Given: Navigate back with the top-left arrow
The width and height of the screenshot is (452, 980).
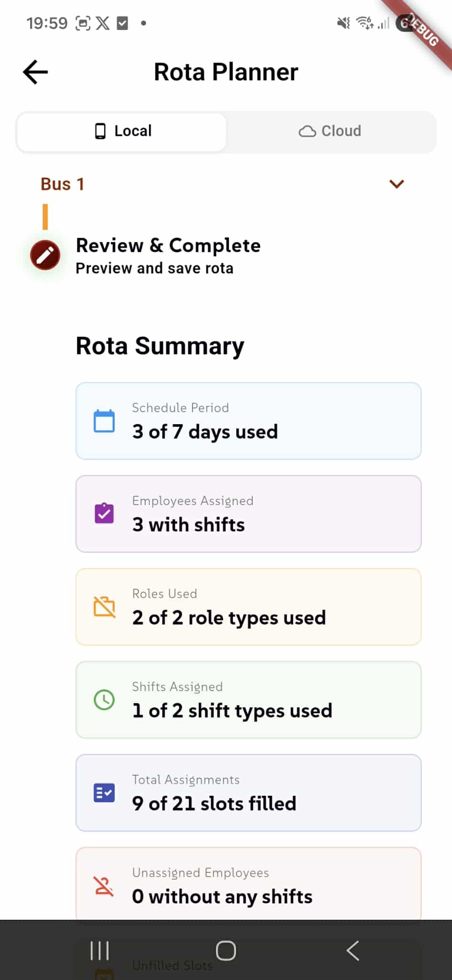Looking at the screenshot, I should click(x=34, y=72).
